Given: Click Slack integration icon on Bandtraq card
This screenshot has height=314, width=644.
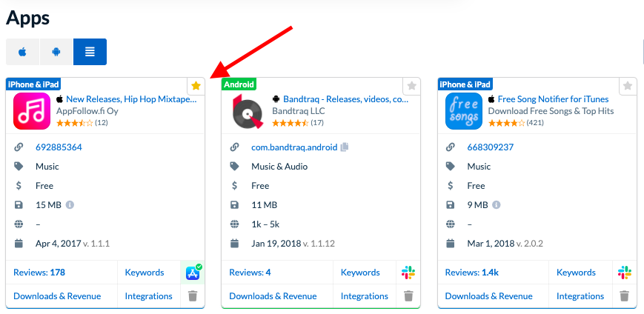Looking at the screenshot, I should coord(408,272).
